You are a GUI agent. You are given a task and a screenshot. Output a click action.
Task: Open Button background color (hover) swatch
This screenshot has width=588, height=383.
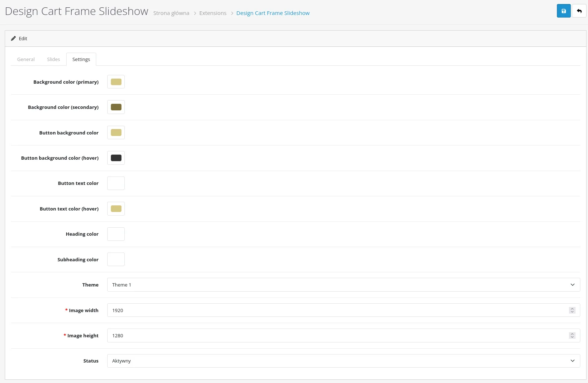point(116,158)
